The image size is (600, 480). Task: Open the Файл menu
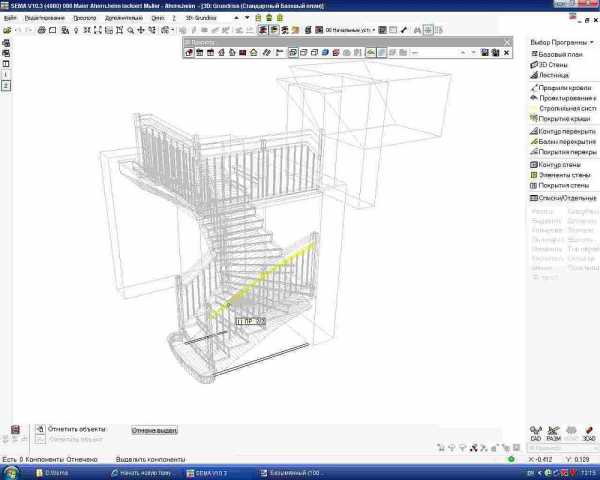click(10, 18)
